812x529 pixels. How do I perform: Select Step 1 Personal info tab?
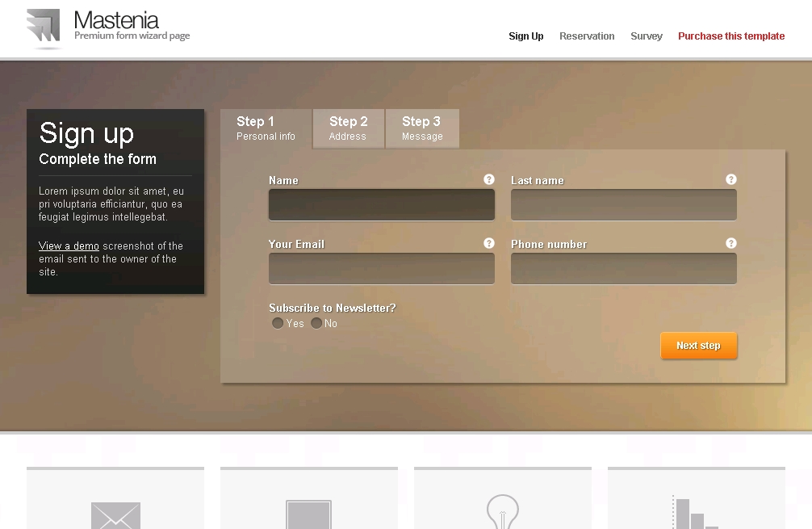point(266,128)
